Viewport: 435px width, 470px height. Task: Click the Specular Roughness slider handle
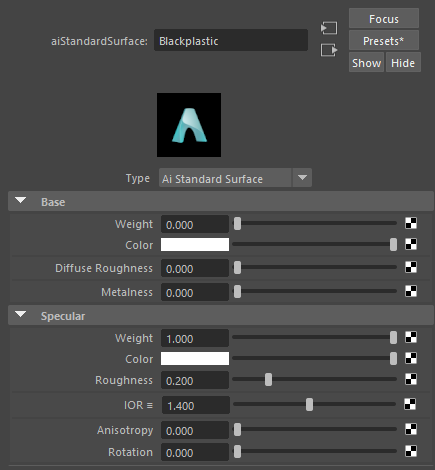pos(268,379)
